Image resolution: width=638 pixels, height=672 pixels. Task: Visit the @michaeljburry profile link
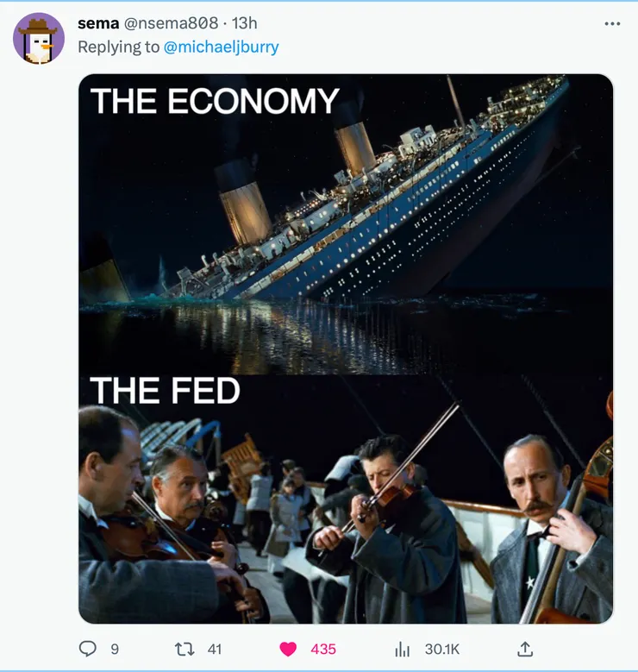pyautogui.click(x=221, y=47)
